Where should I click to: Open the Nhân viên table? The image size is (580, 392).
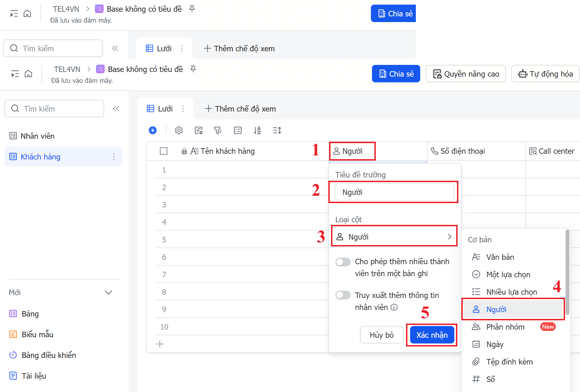pos(38,136)
